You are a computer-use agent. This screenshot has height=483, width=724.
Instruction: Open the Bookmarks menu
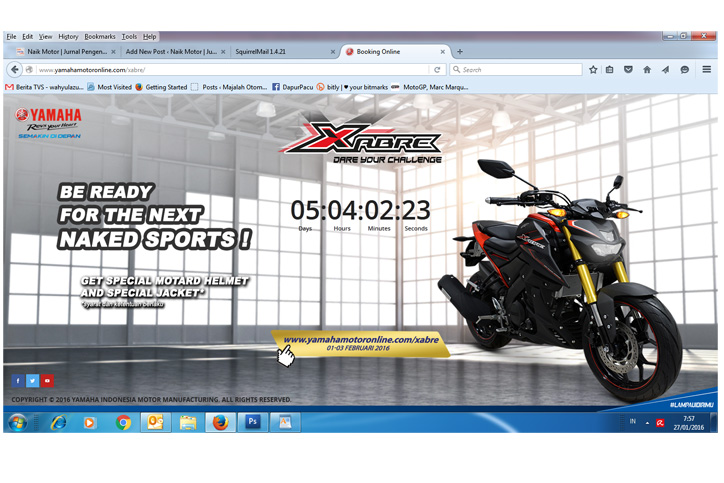pyautogui.click(x=100, y=36)
